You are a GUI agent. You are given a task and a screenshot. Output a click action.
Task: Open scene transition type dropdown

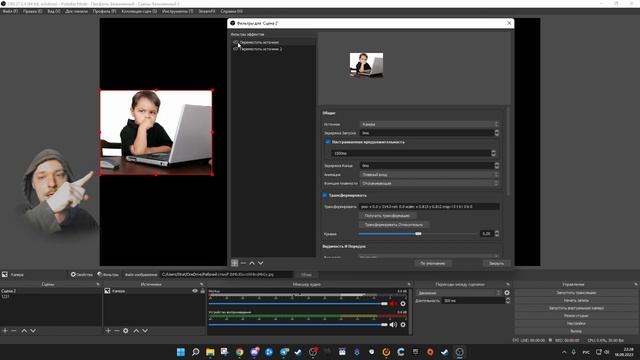(458, 293)
